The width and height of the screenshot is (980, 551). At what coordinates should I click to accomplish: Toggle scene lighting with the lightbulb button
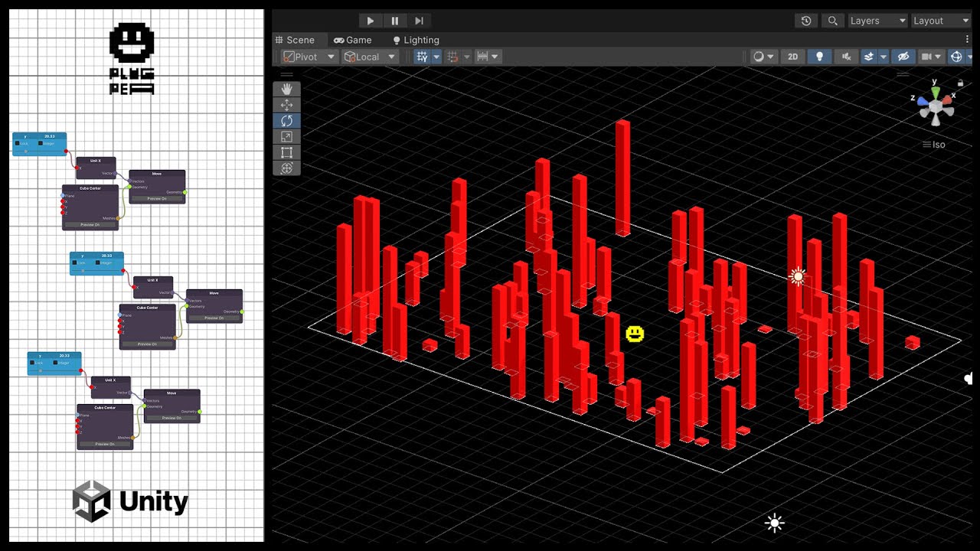[819, 57]
